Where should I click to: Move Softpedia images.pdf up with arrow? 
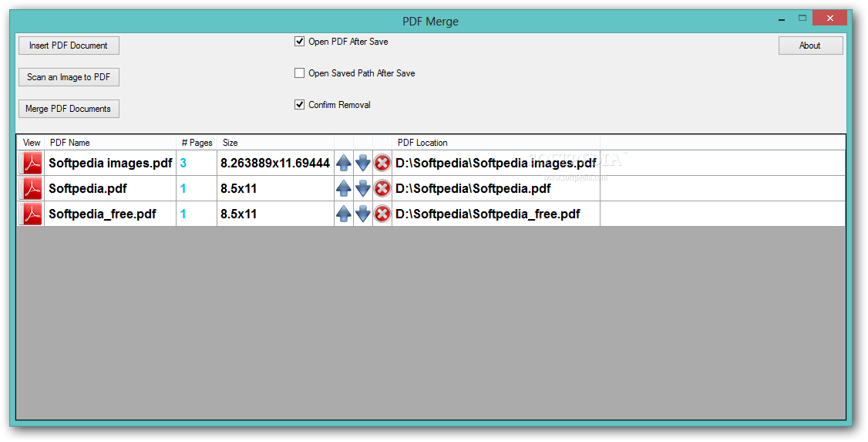(344, 163)
